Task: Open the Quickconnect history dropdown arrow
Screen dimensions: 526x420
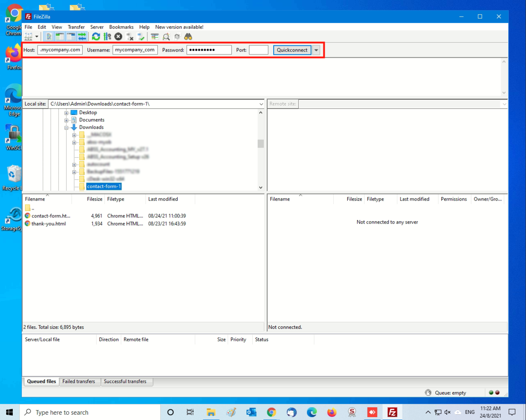Action: [x=316, y=50]
